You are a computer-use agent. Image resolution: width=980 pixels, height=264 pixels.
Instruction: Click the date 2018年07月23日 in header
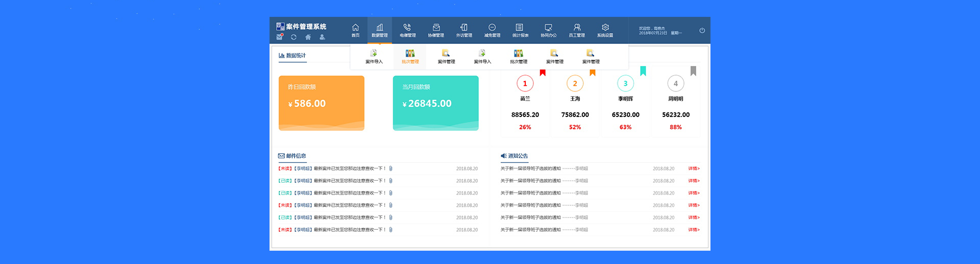click(653, 33)
